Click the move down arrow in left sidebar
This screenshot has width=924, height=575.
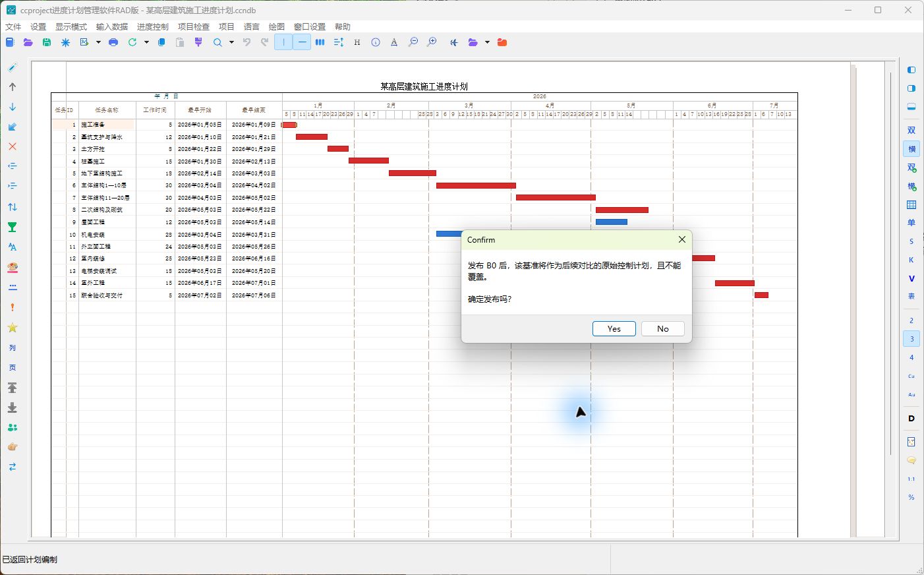click(13, 107)
